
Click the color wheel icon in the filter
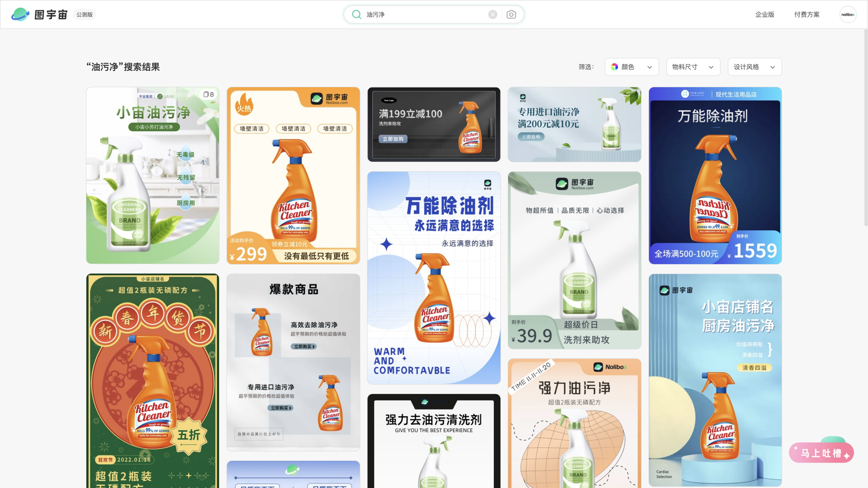tap(615, 67)
